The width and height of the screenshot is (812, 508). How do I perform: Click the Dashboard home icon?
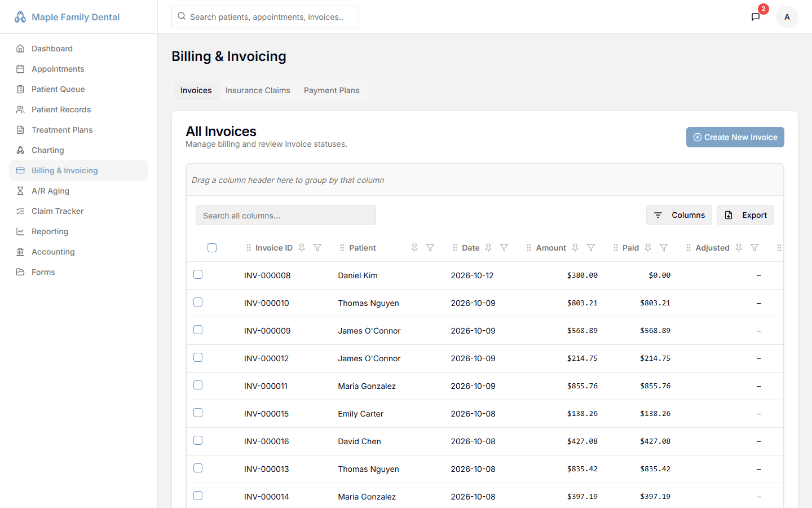(x=20, y=49)
